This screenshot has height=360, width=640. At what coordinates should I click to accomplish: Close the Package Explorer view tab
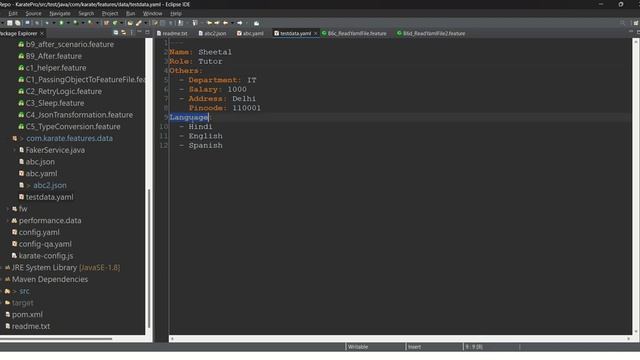[x=42, y=33]
